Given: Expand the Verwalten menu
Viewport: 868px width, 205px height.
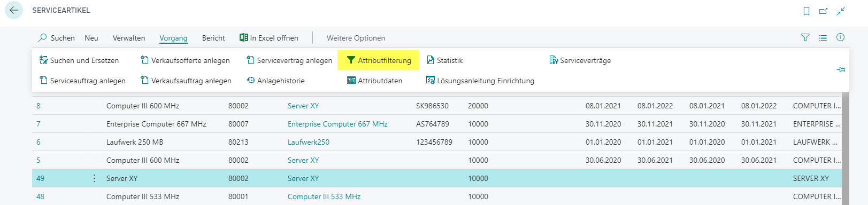Looking at the screenshot, I should pos(129,38).
